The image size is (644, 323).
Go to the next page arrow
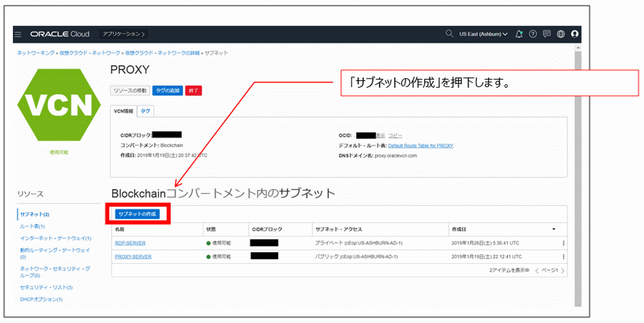[x=563, y=270]
